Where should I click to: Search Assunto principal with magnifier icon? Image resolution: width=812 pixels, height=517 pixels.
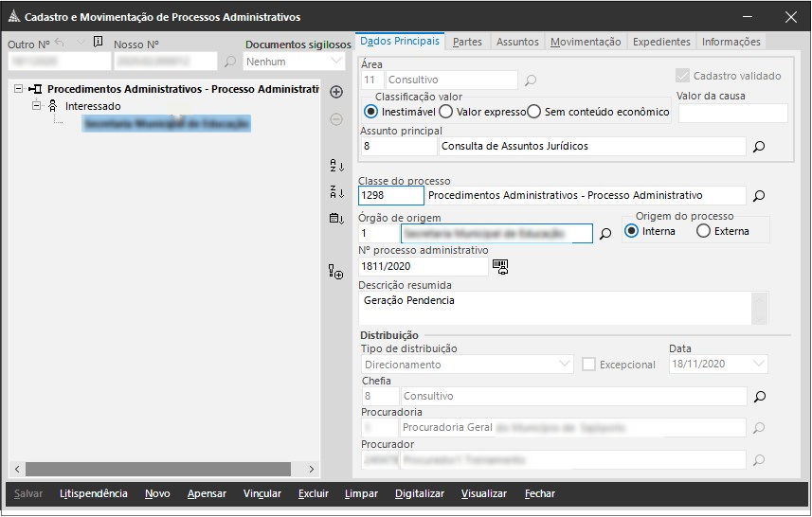[x=758, y=147]
